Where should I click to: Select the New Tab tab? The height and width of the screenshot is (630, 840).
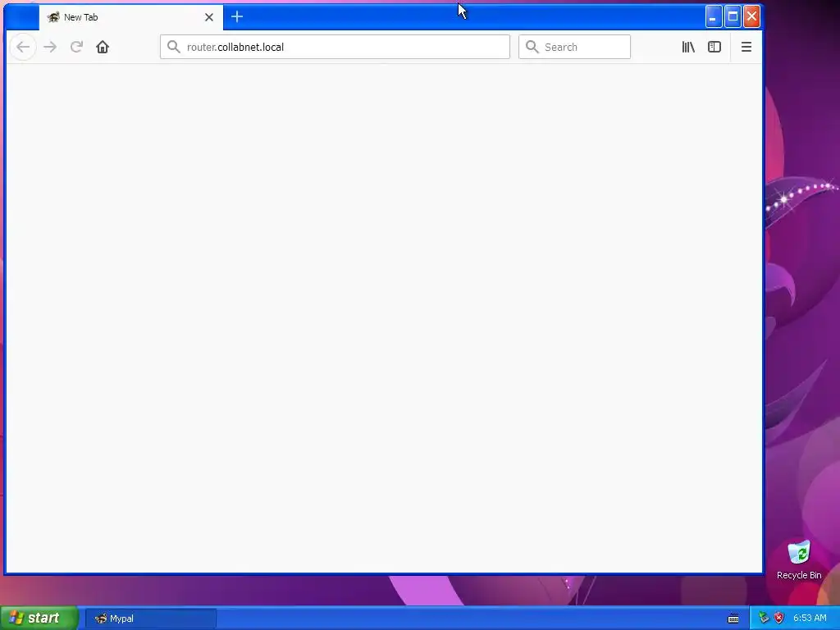tap(130, 17)
